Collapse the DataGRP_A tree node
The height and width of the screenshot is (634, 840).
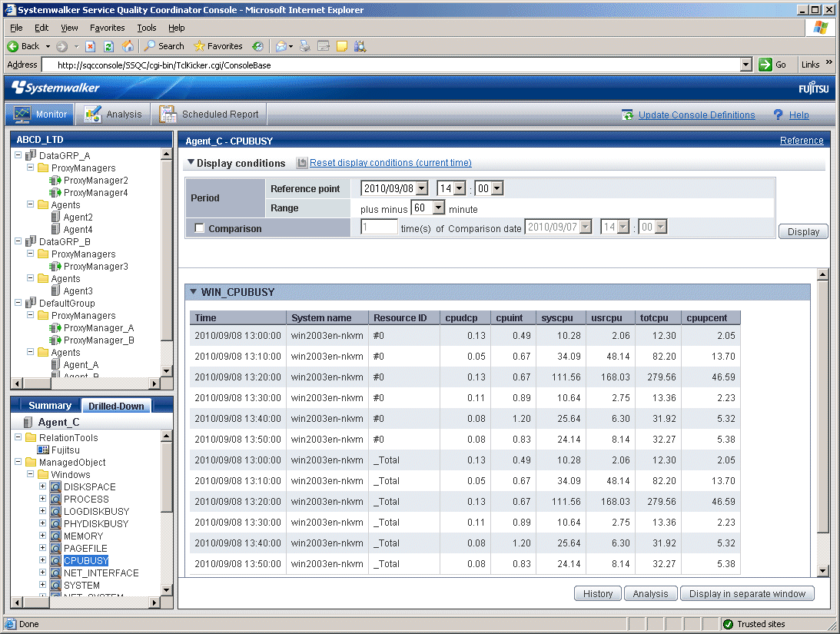[x=18, y=155]
